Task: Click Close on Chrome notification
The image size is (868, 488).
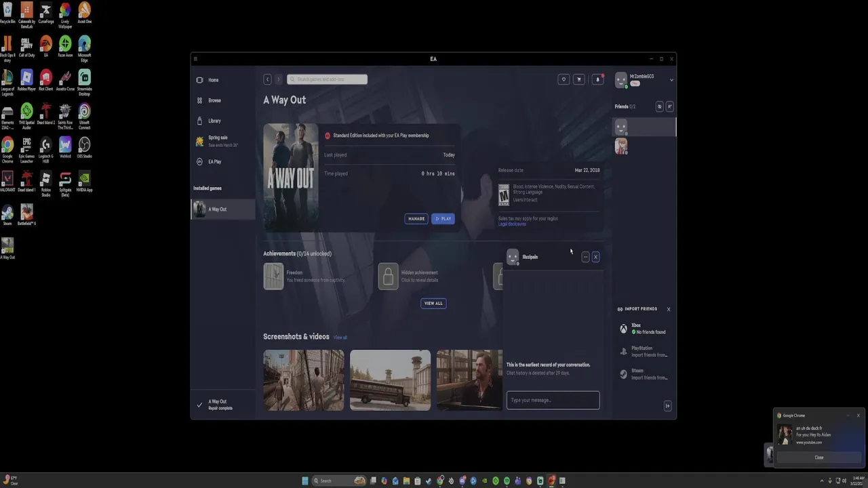Action: [x=819, y=457]
